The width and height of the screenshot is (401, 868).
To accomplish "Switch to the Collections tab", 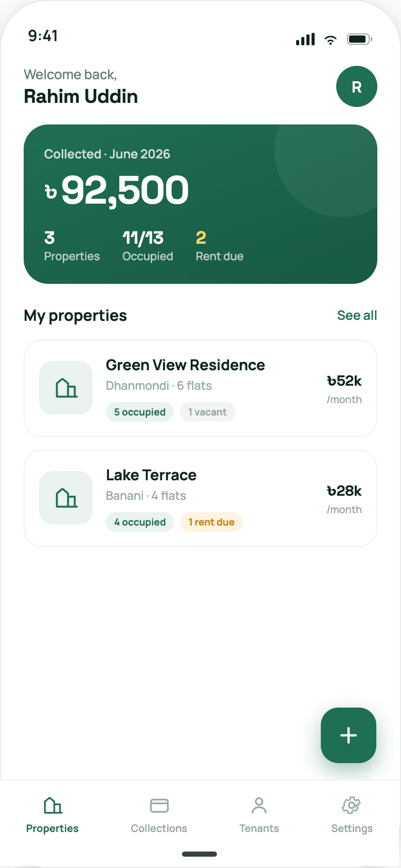I will [159, 815].
